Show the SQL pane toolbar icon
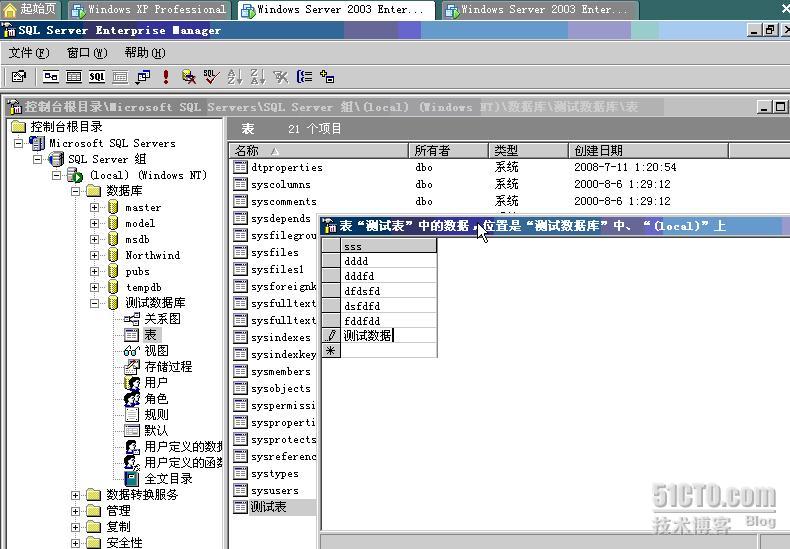The image size is (790, 549). (97, 77)
